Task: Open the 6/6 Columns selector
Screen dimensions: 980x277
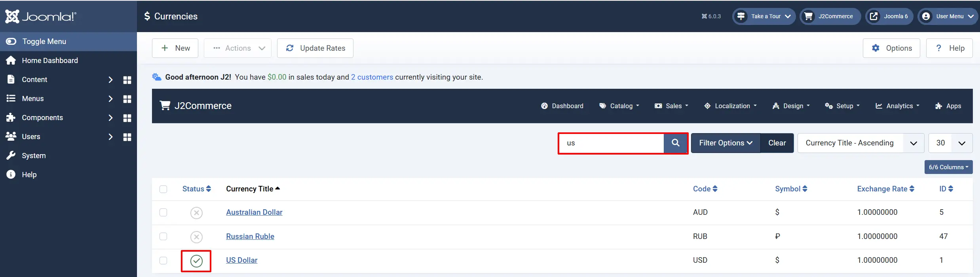Action: point(948,167)
